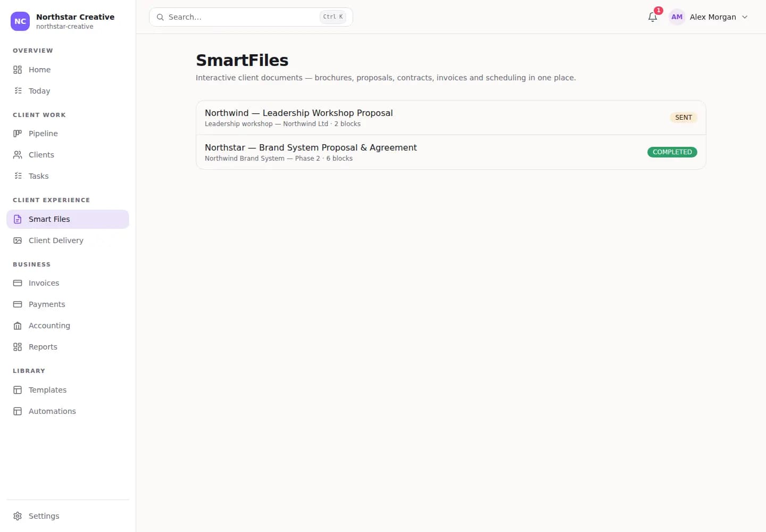Click the Clients people icon
Viewport: 766px width, 532px height.
point(18,155)
